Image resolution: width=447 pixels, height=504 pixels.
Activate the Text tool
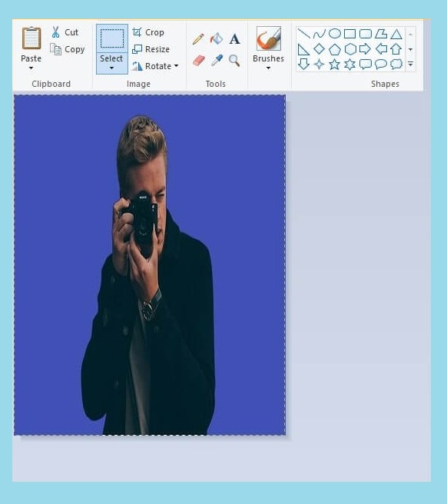pos(234,39)
